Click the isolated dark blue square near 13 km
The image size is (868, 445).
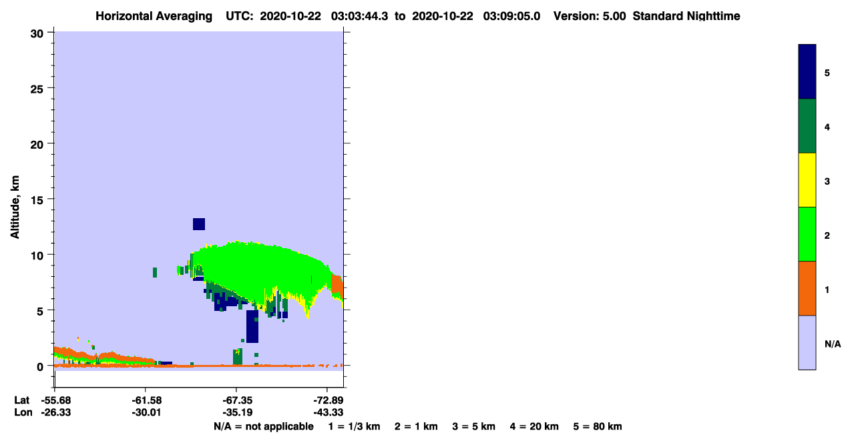pos(199,224)
